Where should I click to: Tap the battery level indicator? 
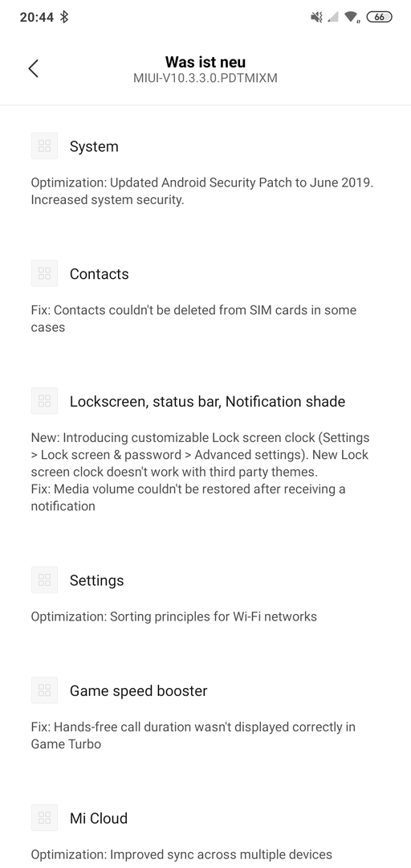(x=379, y=17)
